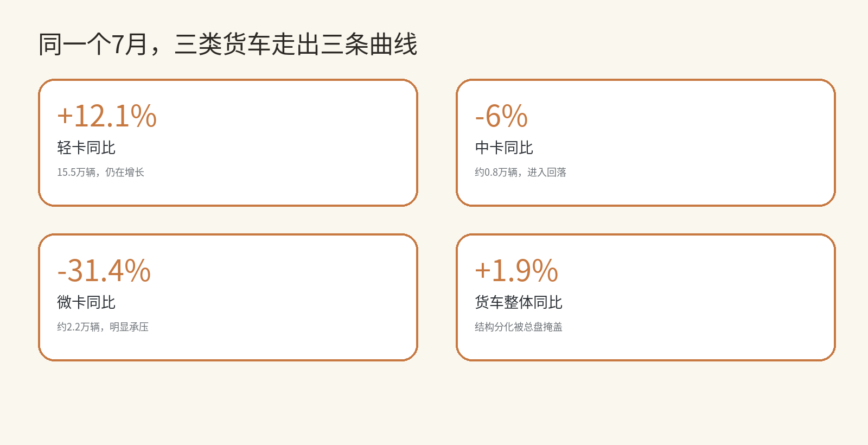This screenshot has height=445, width=868.
Task: Click the 约0.8万辆，进入回落 caption
Action: (x=520, y=172)
